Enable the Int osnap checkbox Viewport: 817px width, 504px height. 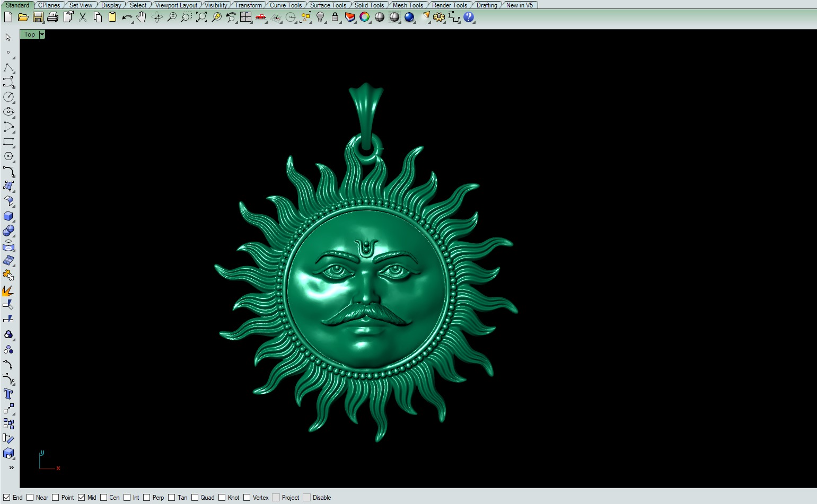(x=127, y=498)
